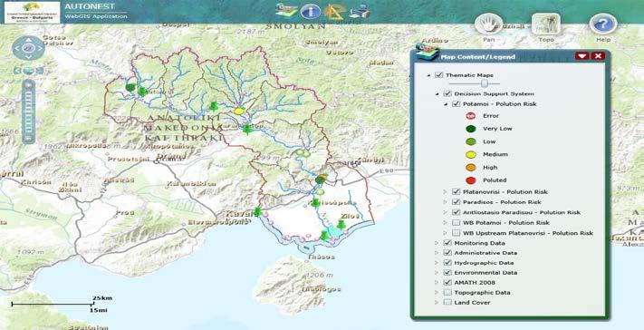The height and width of the screenshot is (330, 644).
Task: Select the measure tool with triangle ruler
Action: 333,11
